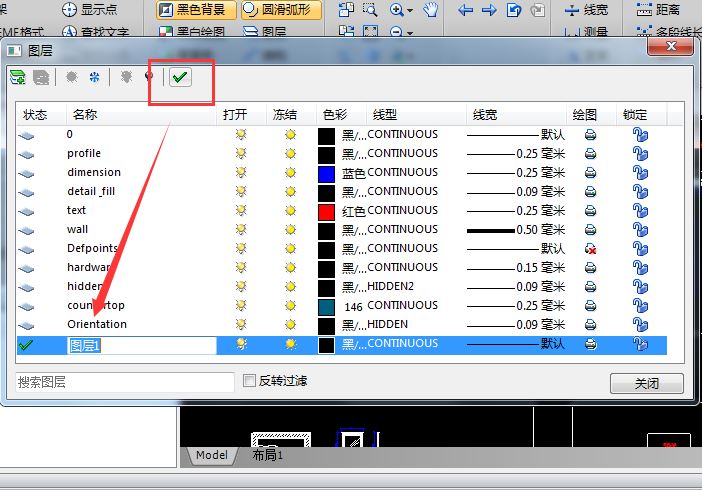The image size is (702, 499).
Task: Click the 显示点 toolbar button
Action: 90,9
